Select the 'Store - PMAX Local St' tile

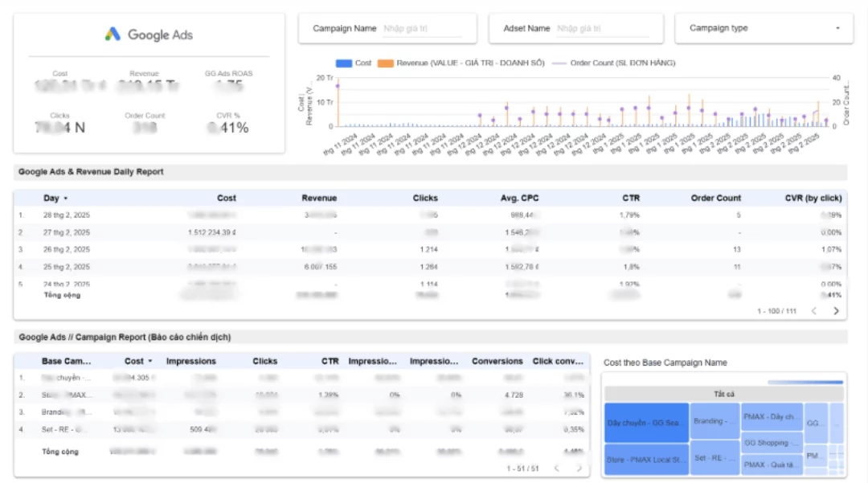[x=646, y=458]
